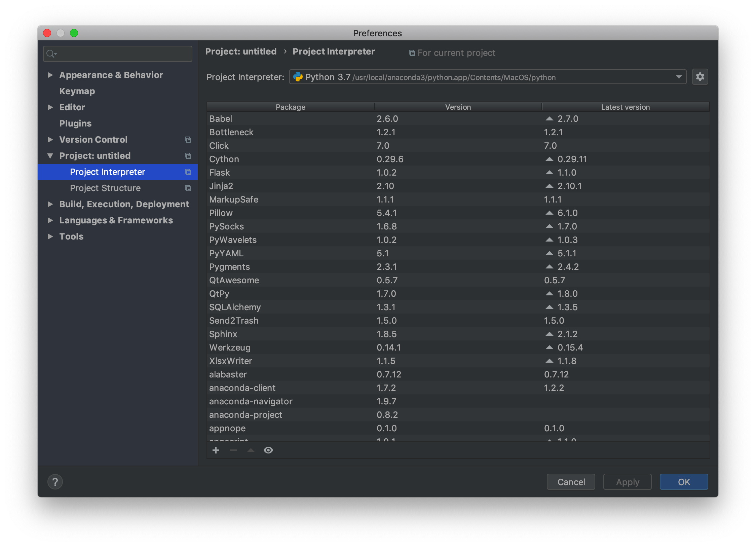Click the Apply button
This screenshot has width=756, height=547.
coord(626,481)
